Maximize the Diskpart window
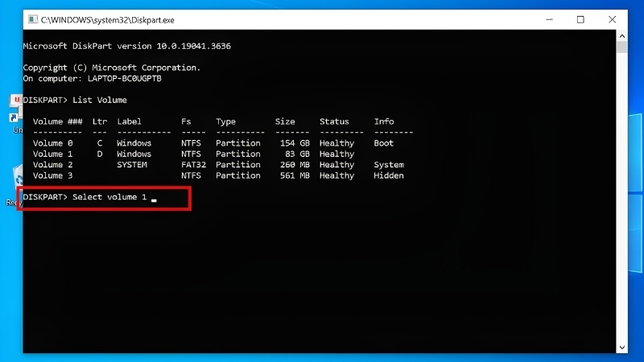644x362 pixels. (x=580, y=19)
